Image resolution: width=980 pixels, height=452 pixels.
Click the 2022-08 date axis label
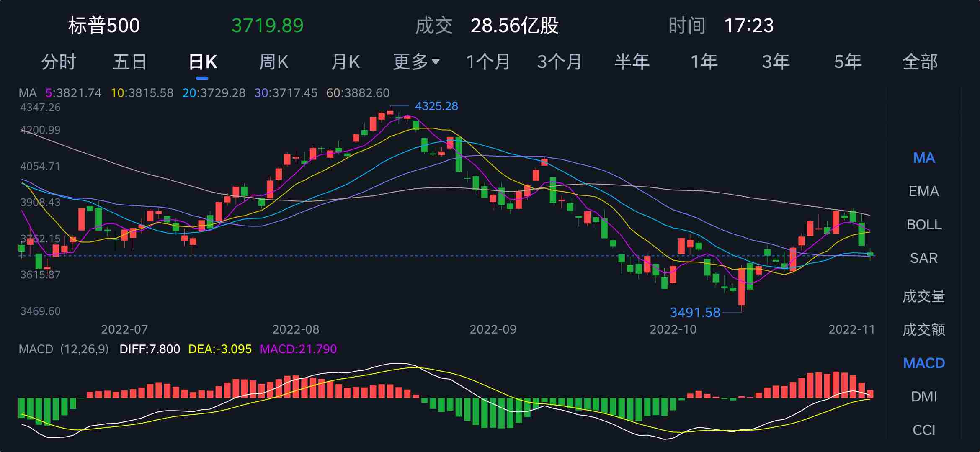[x=296, y=329]
